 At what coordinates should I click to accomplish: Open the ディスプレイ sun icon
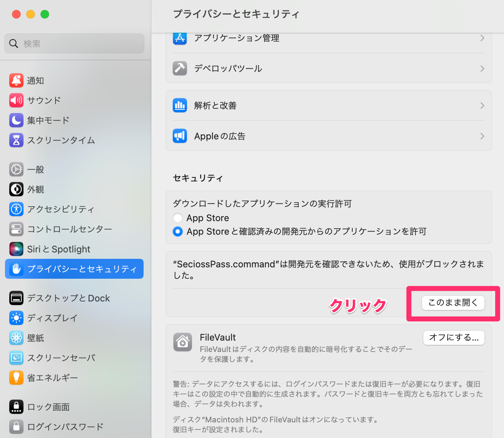pos(16,318)
